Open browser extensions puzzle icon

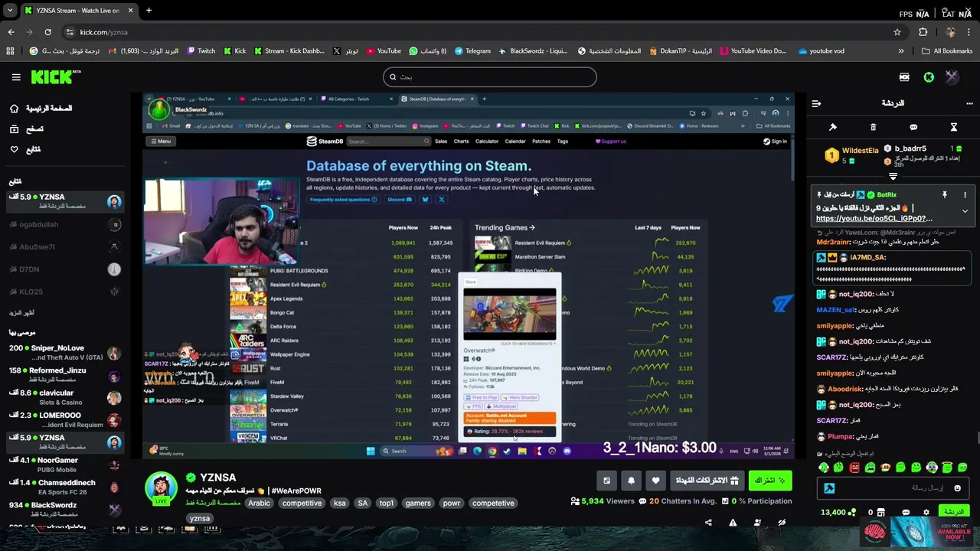[923, 32]
